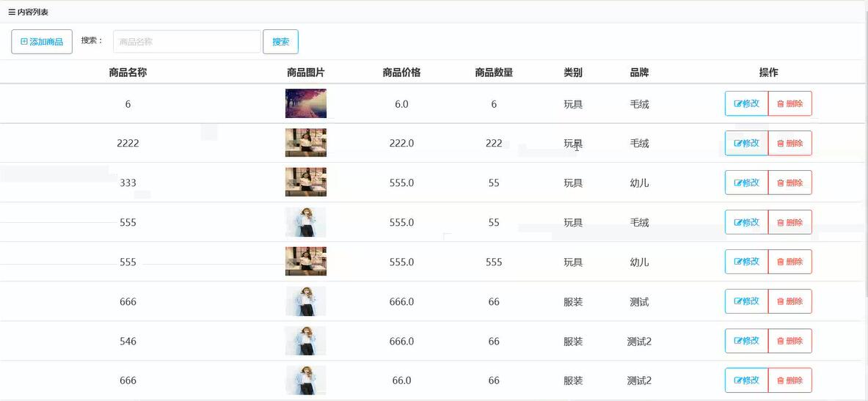
Task: Delete product named 6 via 删除
Action: 790,103
